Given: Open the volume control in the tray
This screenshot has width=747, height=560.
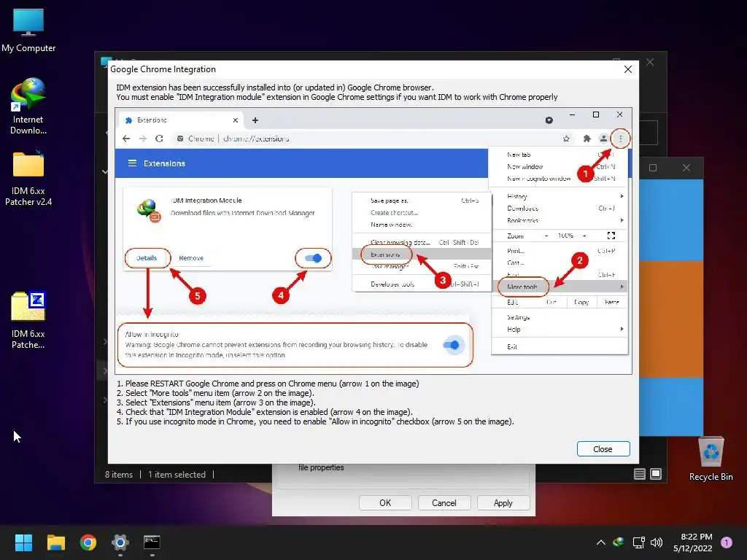Looking at the screenshot, I should [x=657, y=542].
